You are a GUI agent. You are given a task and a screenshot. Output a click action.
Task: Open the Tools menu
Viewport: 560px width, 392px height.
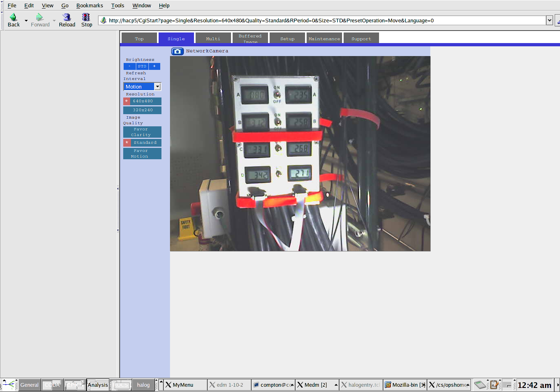pos(118,5)
